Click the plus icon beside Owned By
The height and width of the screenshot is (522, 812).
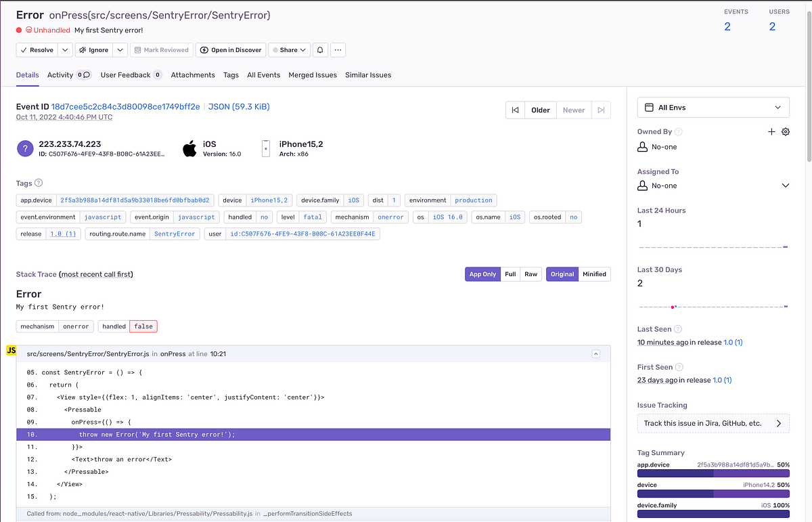[771, 131]
